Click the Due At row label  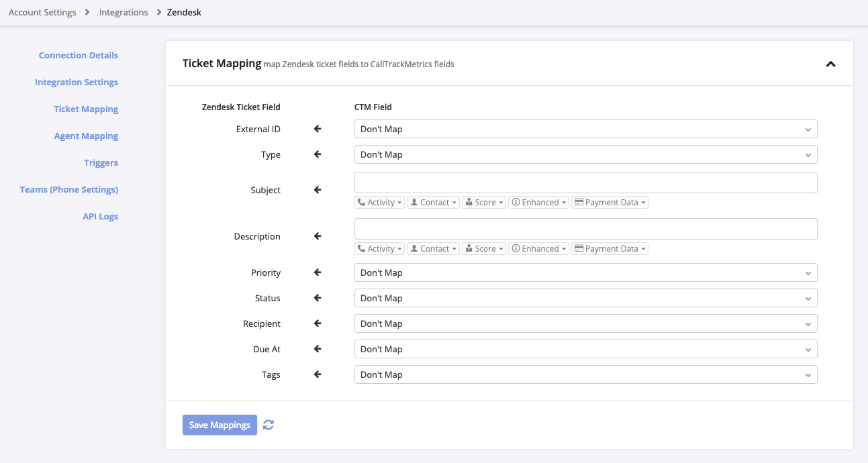(267, 349)
